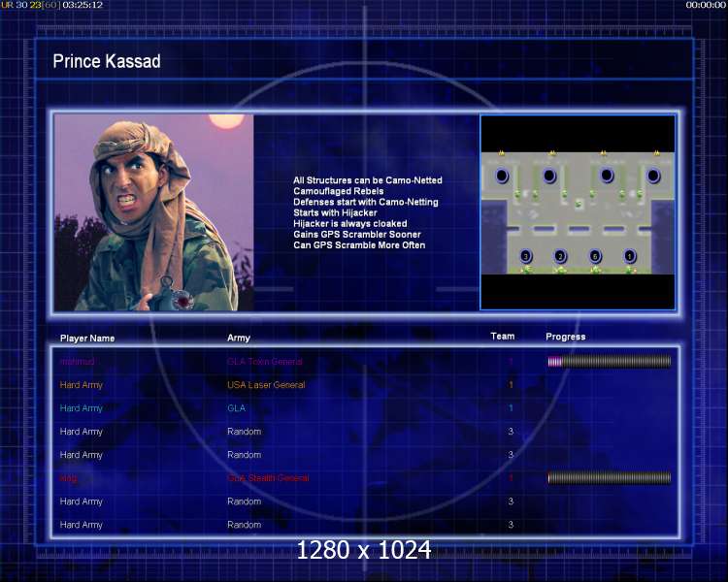Click the GLA Toxin General progress bar
This screenshot has width=728, height=582.
click(610, 362)
